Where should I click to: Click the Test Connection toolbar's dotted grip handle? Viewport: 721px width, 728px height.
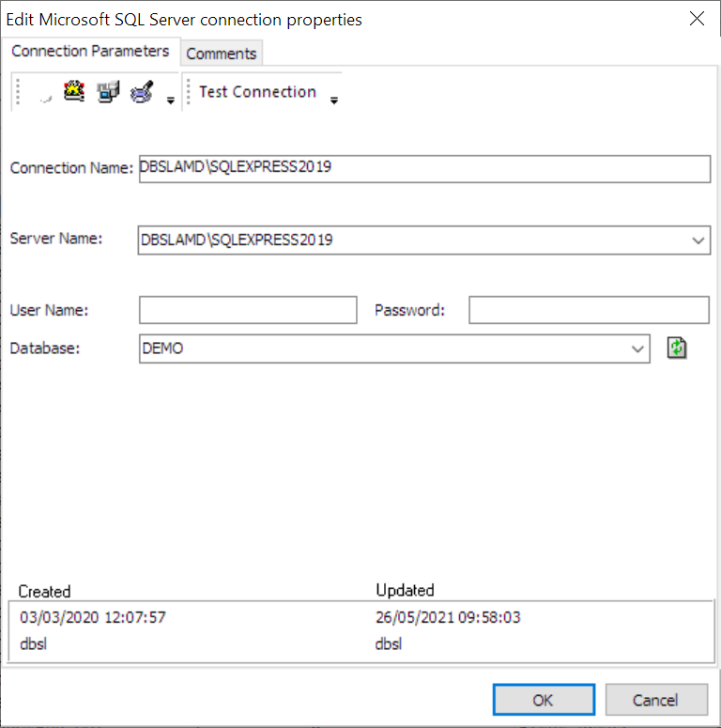click(189, 91)
